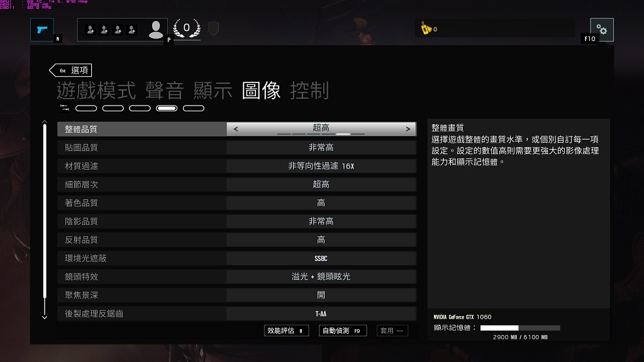Change the 貼圖品質 value 非常高
This screenshot has width=644, height=362.
pos(321,147)
